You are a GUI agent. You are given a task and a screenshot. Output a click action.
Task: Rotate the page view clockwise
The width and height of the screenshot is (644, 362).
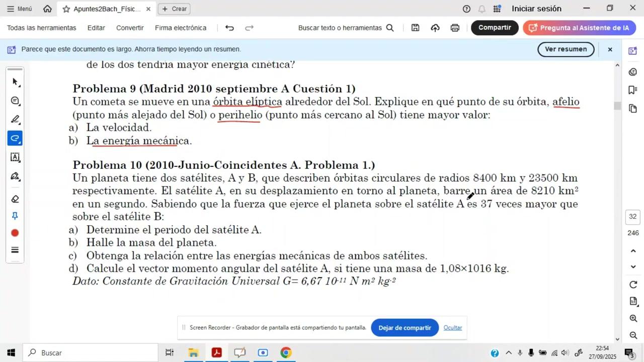click(633, 285)
